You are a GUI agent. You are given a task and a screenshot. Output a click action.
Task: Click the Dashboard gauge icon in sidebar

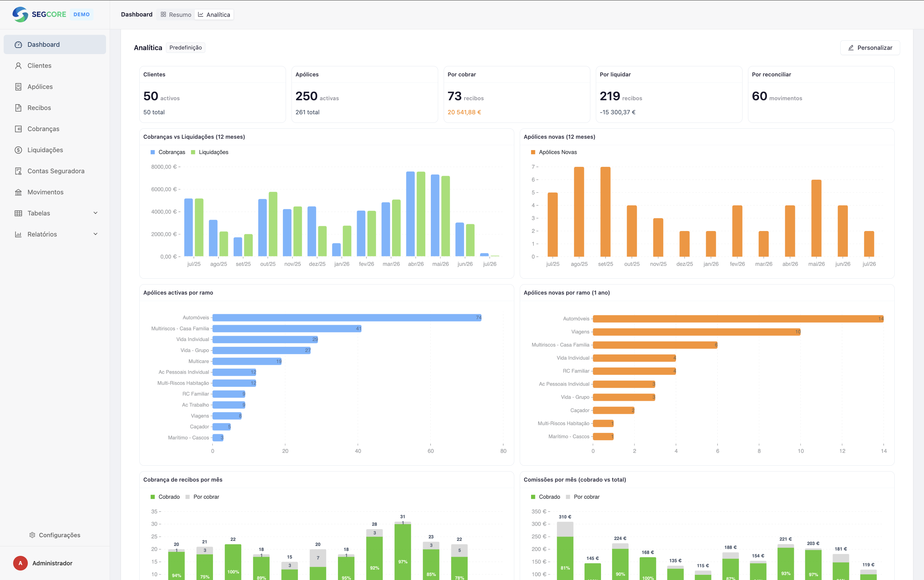pyautogui.click(x=18, y=45)
